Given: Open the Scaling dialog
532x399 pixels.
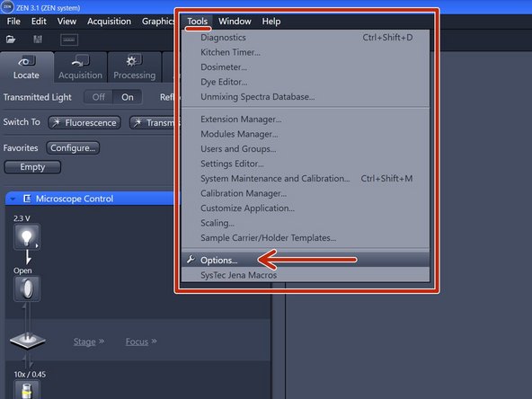Looking at the screenshot, I should [306, 223].
